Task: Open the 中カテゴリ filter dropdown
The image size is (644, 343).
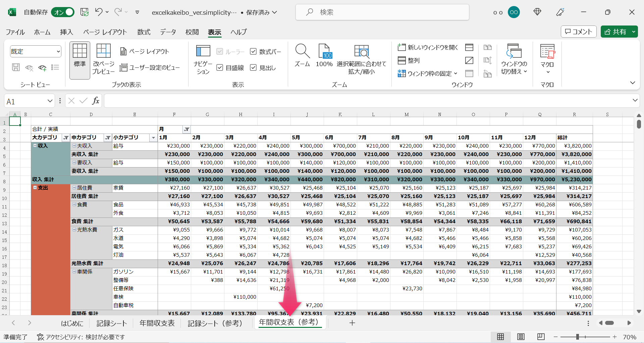Action: 108,138
